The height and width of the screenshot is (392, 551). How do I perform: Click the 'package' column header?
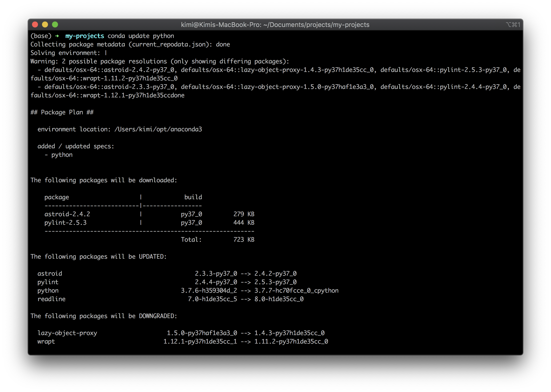click(57, 197)
